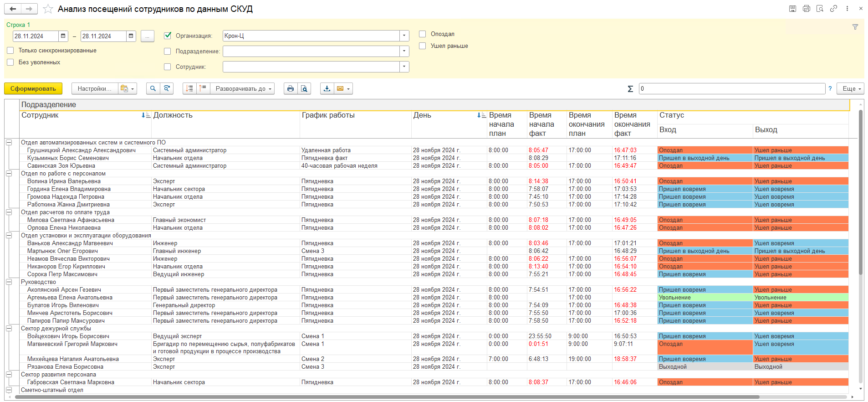Click the printer icon in report toolbar
Screen dimensions: 868x402
291,89
